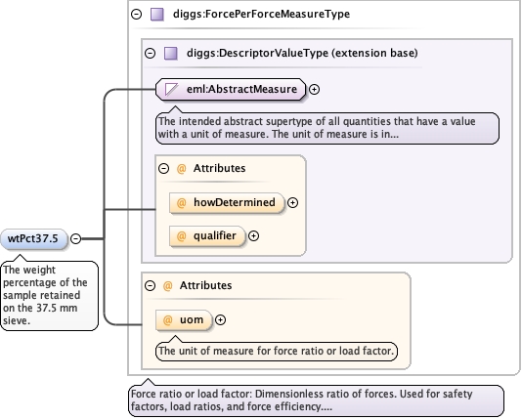
Task: Click the 'Force ratio or load factor' annotation
Action: pos(316,400)
